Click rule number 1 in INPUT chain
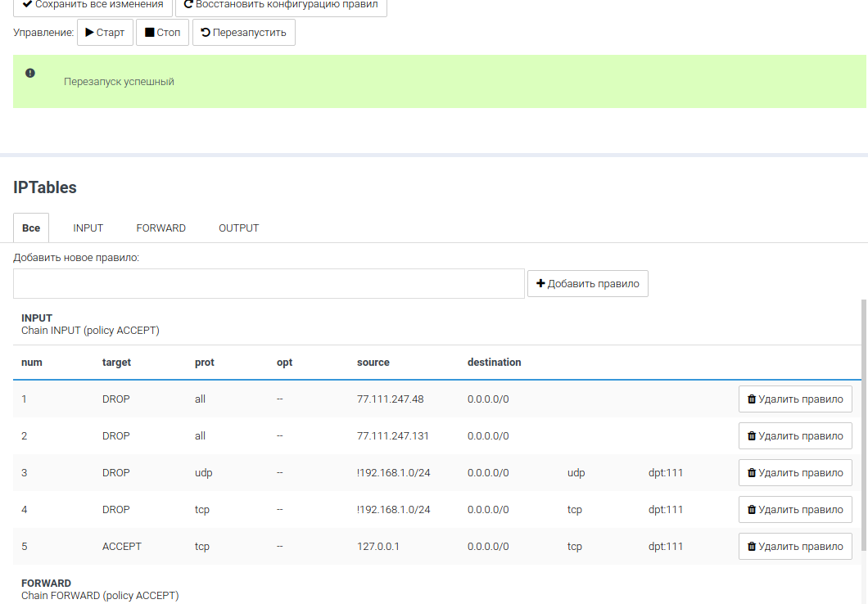Viewport: 868px width, 604px height. coord(25,399)
